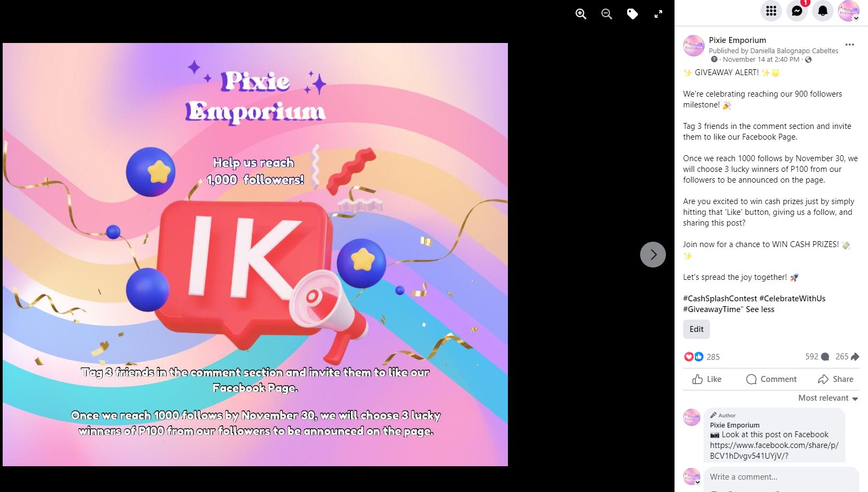Screen dimensions: 868x492
Task: Share the giveaway post
Action: (x=836, y=379)
